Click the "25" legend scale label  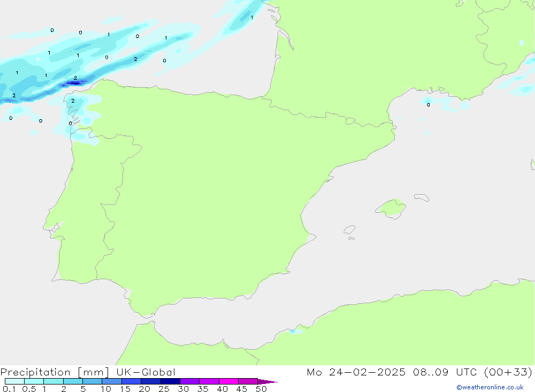tap(164, 389)
